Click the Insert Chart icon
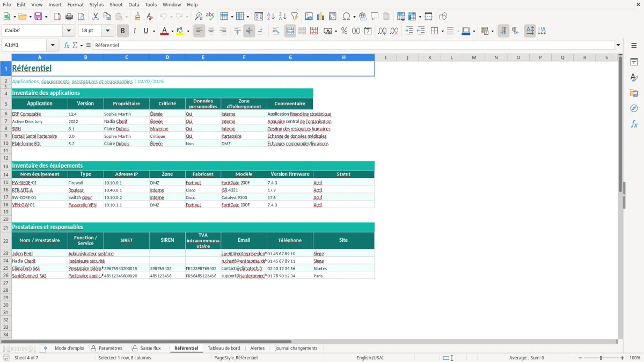Viewport: 644px width, 362px height. (321, 17)
